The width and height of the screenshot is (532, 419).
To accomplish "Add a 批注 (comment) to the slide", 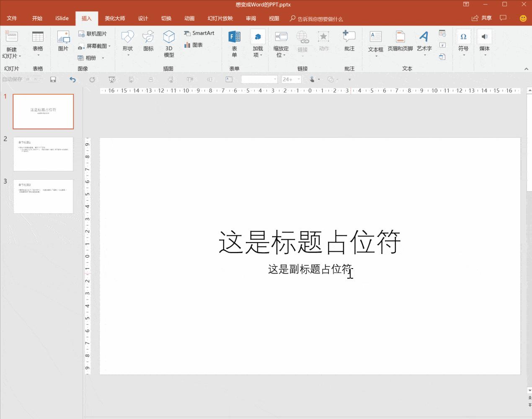I will (x=349, y=41).
